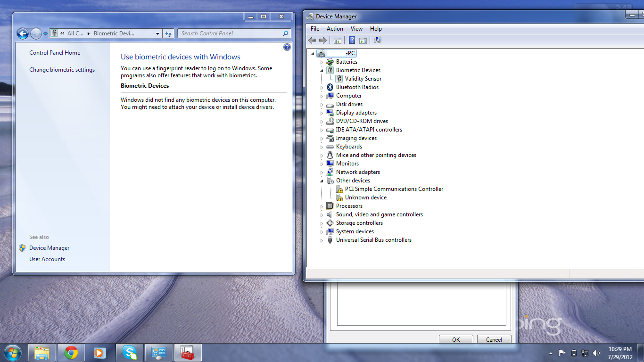Viewport: 644px width, 362px height.
Task: Click the Cancel button in the background dialog
Action: 494,339
